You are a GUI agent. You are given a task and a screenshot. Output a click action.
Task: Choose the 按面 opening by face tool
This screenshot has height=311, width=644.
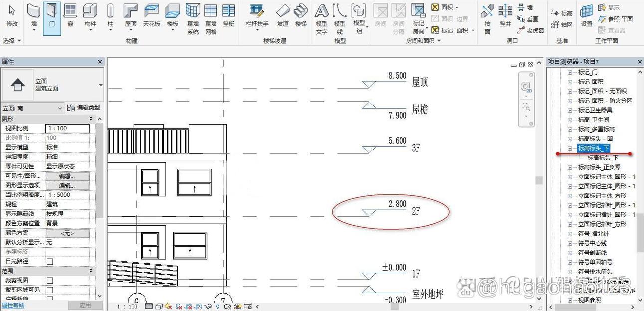click(x=487, y=19)
